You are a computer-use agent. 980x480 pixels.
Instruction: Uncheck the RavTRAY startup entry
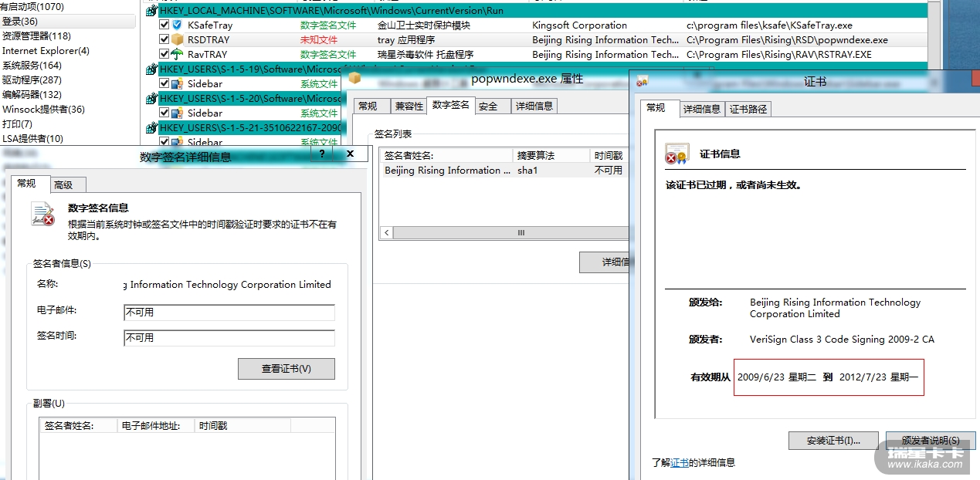164,54
